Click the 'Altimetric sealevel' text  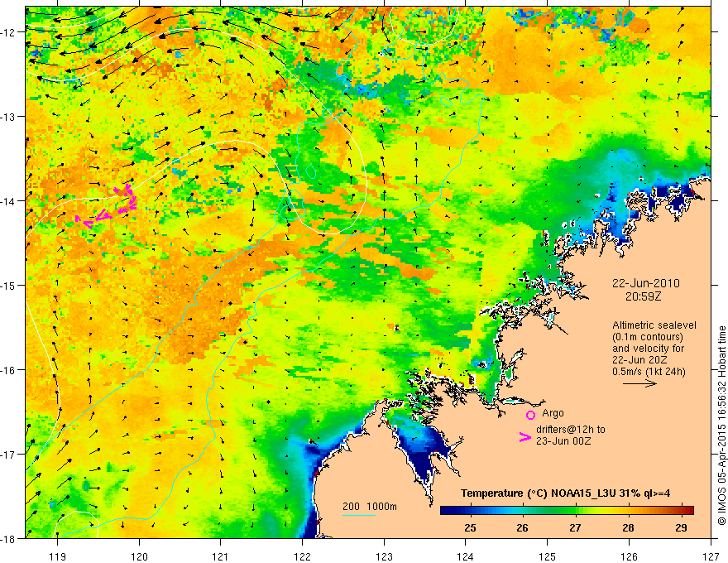(x=654, y=325)
